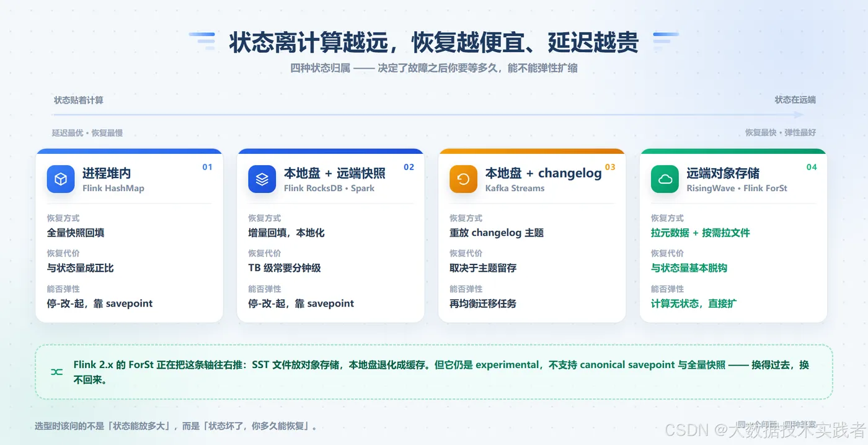Select 计算无状态，直接扩 value
Viewport: 868px width, 445px height.
coord(694,303)
